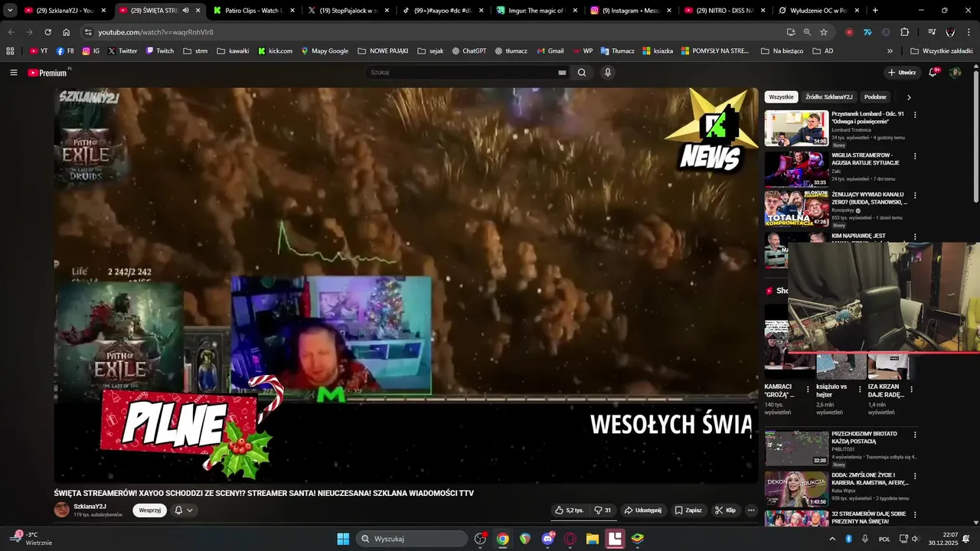Focus the Szukaj search field
The image size is (980, 551).
463,73
